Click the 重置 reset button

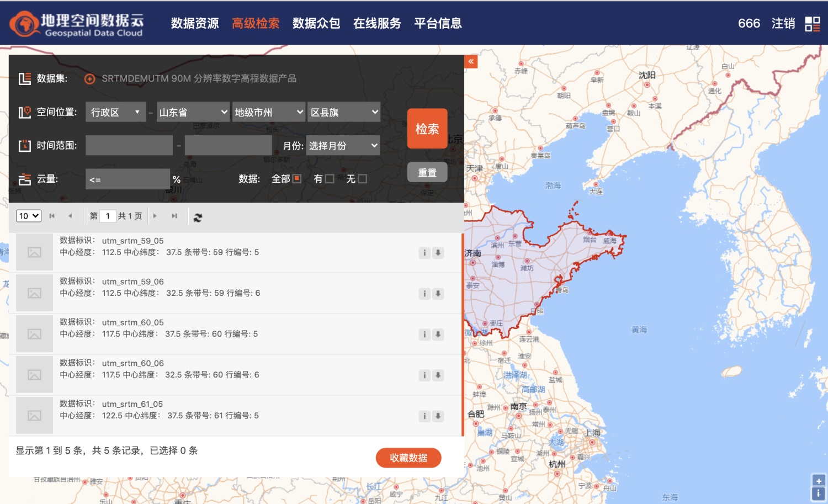[x=427, y=172]
